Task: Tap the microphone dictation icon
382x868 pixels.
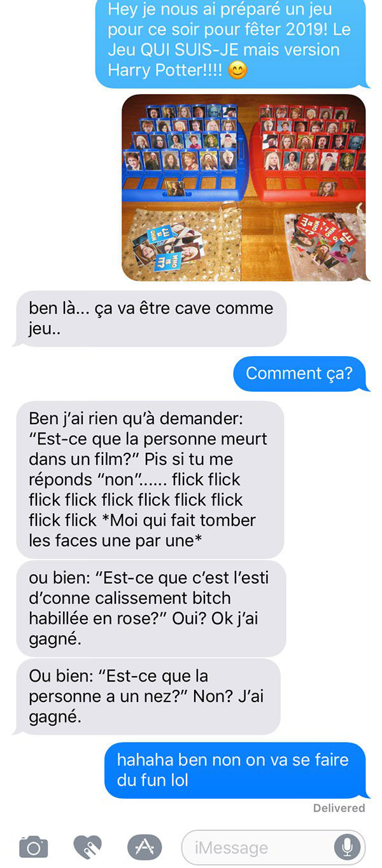Action: point(347,847)
